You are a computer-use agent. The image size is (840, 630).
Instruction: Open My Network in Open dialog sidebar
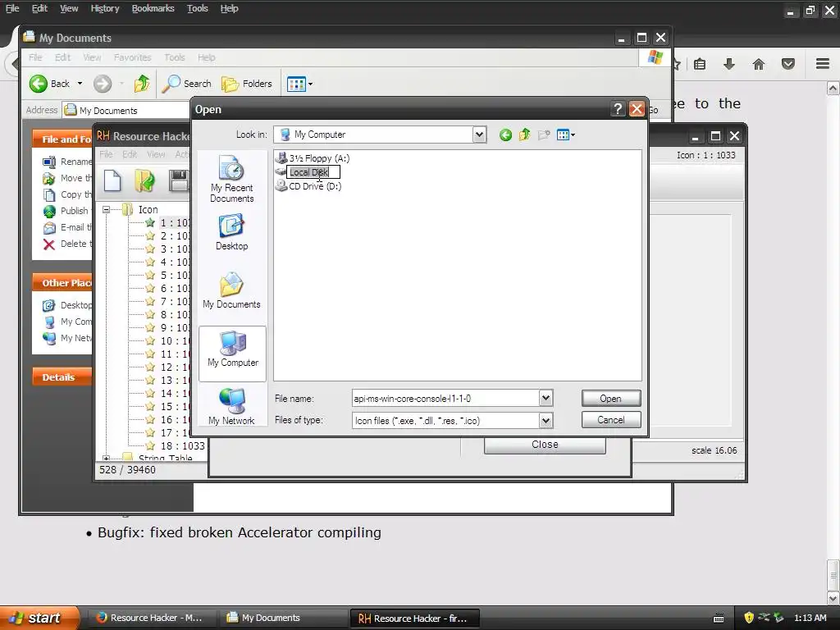[x=231, y=407]
